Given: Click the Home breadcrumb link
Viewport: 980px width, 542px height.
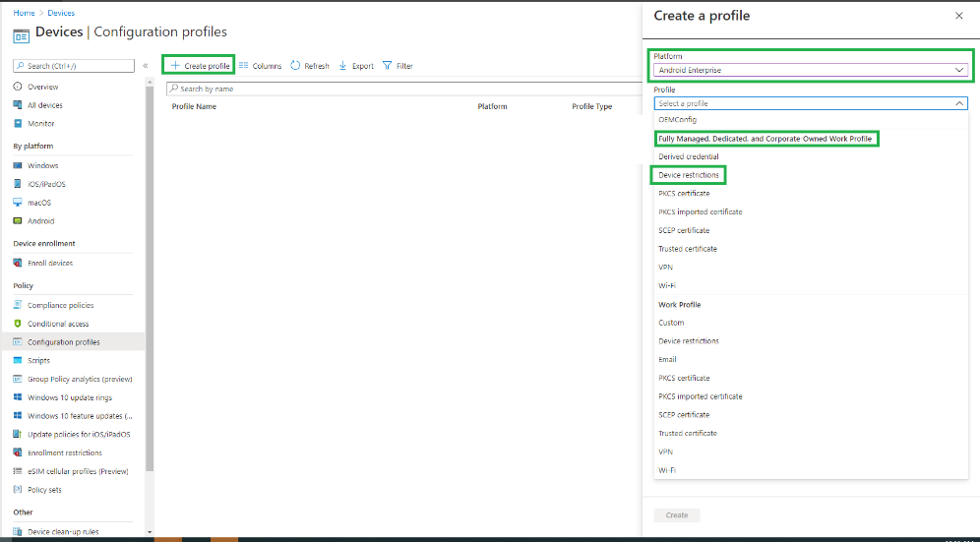Looking at the screenshot, I should point(24,13).
